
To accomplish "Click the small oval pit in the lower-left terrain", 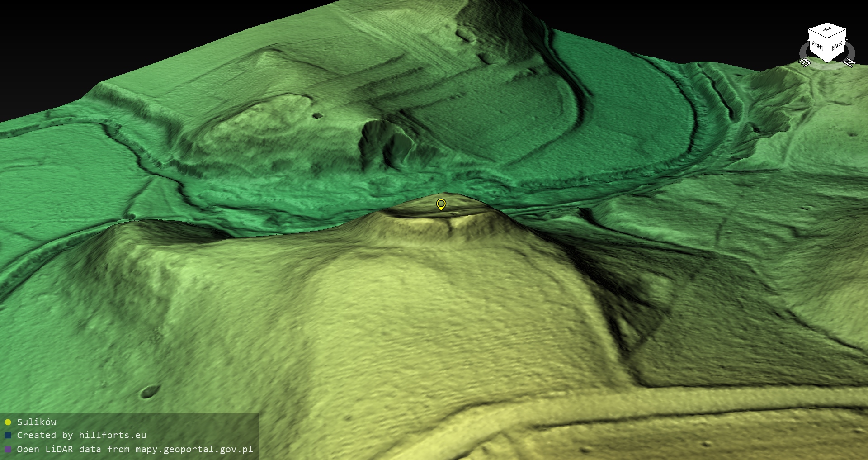I will [150, 392].
